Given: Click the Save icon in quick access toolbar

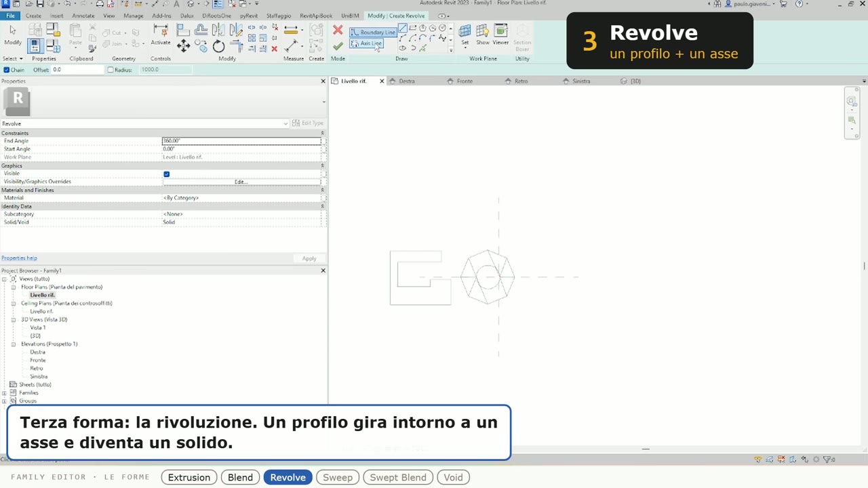Looking at the screenshot, I should pos(40,4).
